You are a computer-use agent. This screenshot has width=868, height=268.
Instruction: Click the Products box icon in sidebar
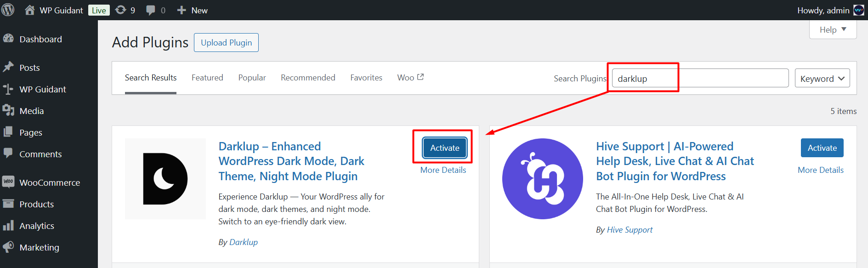coord(8,204)
